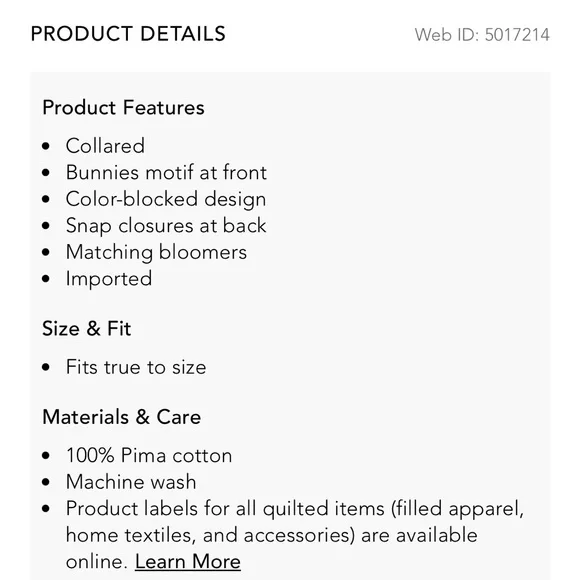Click the Matching bloomers item
Screen dimensions: 580x580
(156, 252)
